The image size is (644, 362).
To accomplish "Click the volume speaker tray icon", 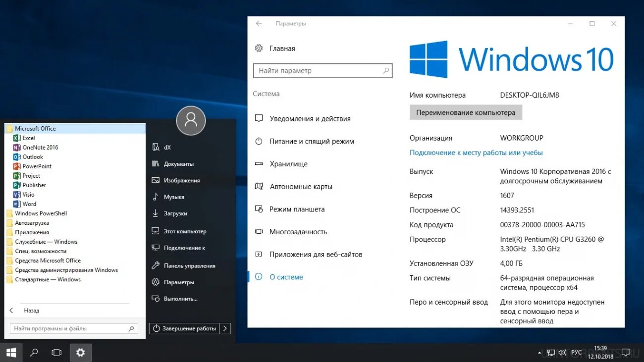I will click(x=562, y=353).
